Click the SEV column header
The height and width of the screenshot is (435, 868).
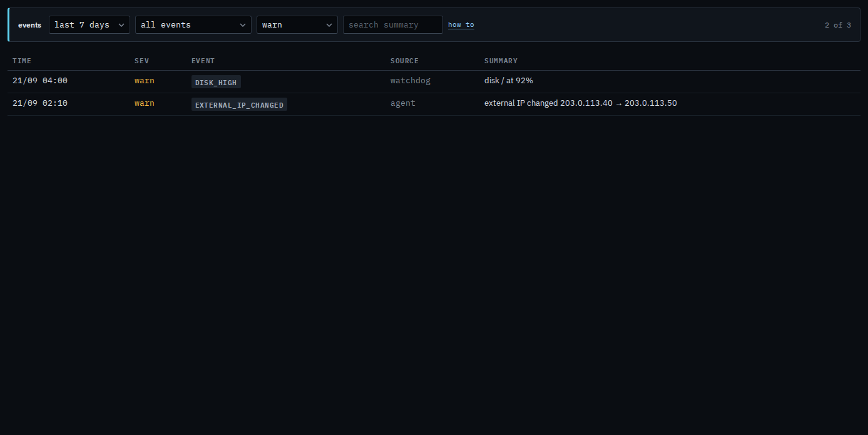click(x=142, y=61)
